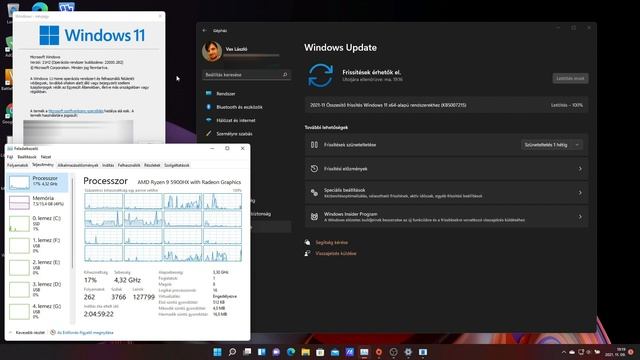Screen dimensions: 640x360
Task: Expand Windows Insider Program chevron
Action: tap(580, 217)
